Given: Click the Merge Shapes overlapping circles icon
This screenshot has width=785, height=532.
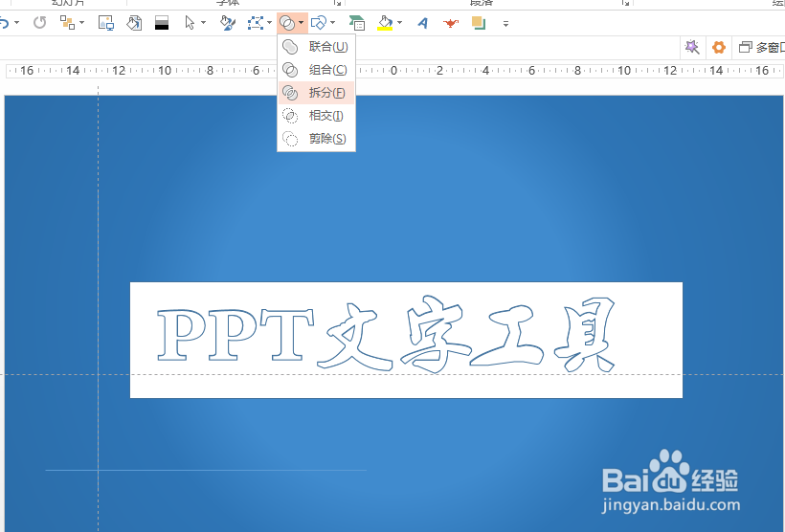Looking at the screenshot, I should (287, 23).
